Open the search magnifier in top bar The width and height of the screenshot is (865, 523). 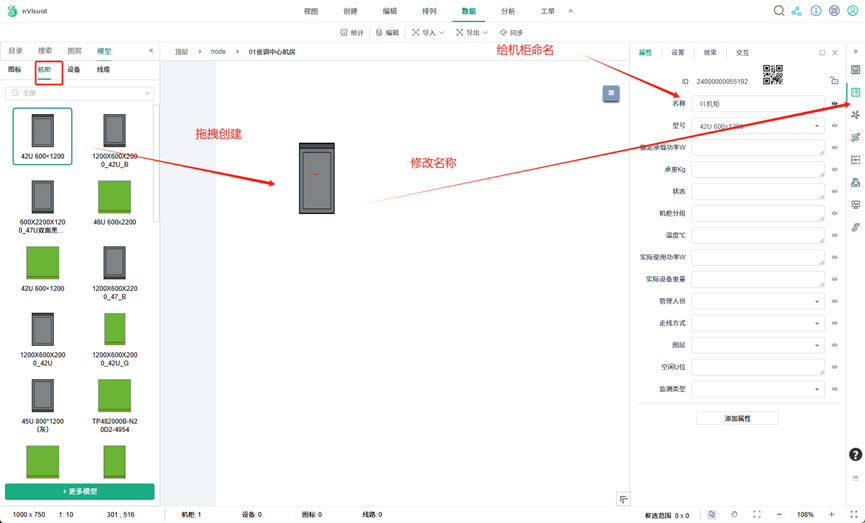coord(778,10)
